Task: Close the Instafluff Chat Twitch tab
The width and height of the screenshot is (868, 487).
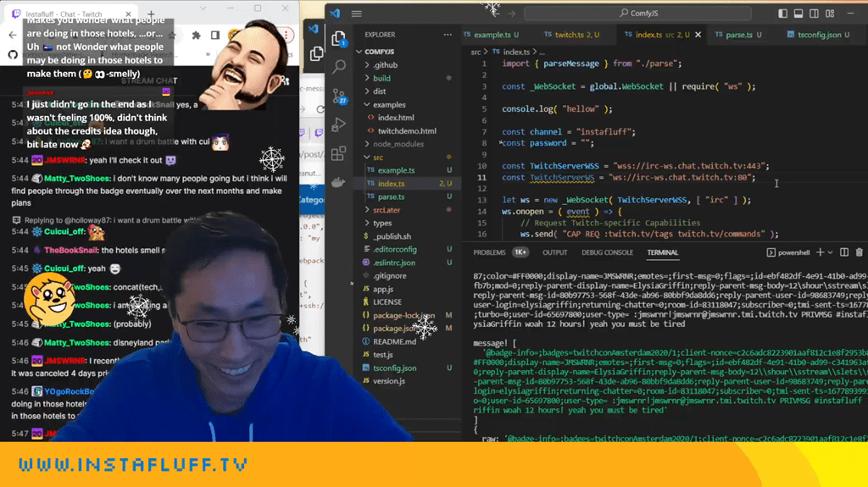Action: 129,14
